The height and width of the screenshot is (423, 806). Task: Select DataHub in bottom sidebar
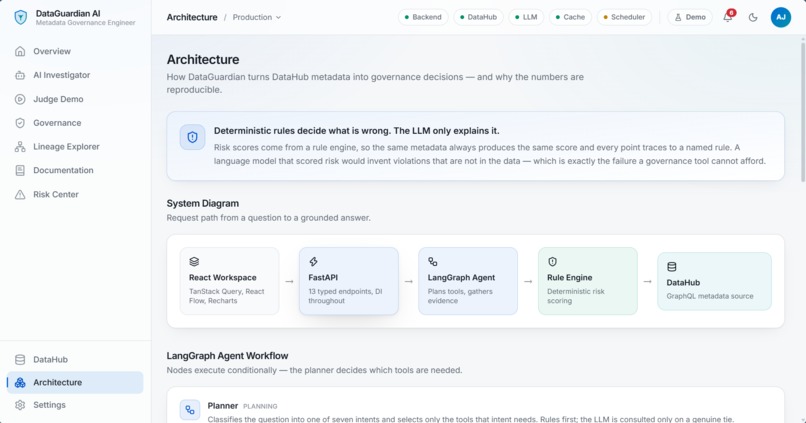point(75,359)
